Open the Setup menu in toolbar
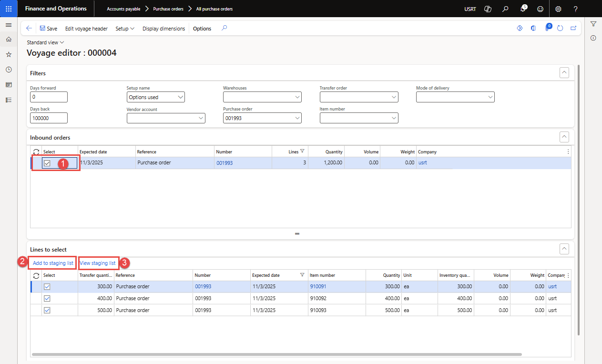602x364 pixels. 125,29
